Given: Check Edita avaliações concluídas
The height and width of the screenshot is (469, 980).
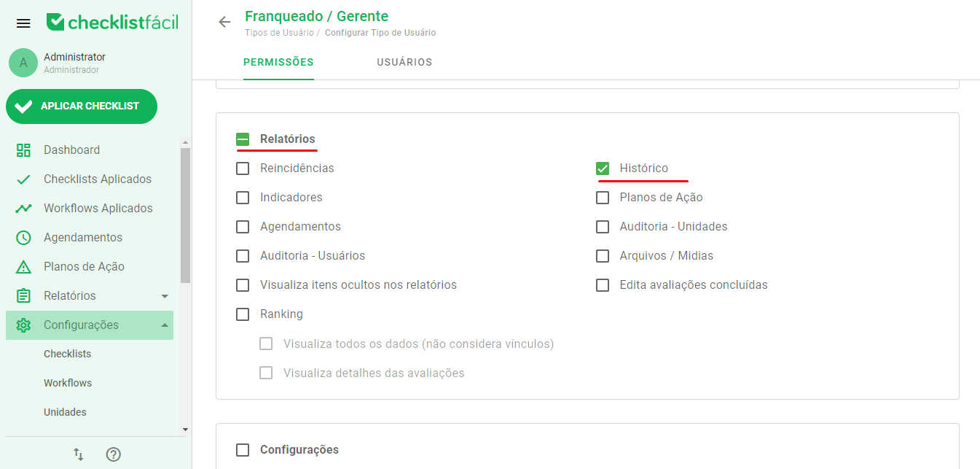Looking at the screenshot, I should (603, 284).
